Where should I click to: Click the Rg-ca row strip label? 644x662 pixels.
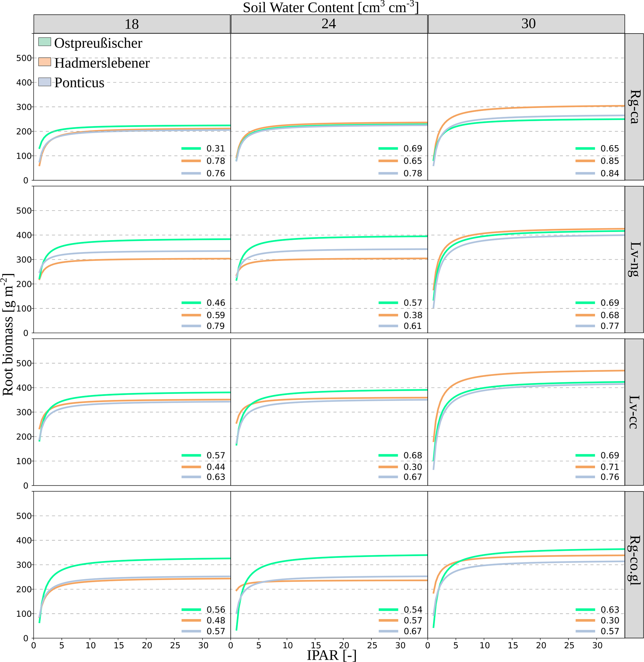[x=634, y=107]
